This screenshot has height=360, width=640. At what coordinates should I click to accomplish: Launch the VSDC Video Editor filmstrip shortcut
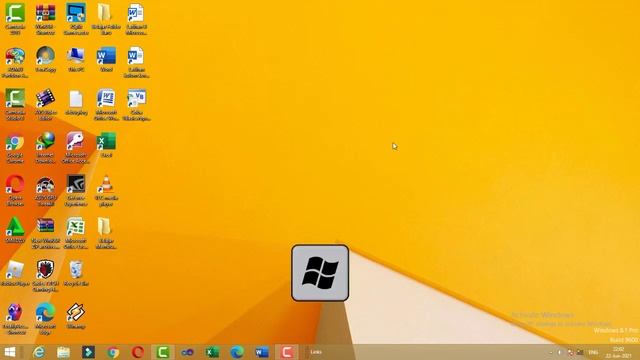tap(45, 104)
